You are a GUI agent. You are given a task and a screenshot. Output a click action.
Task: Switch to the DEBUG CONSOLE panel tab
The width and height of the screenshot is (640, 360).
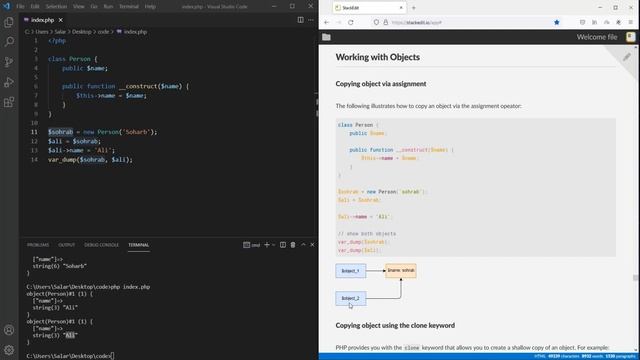(101, 245)
